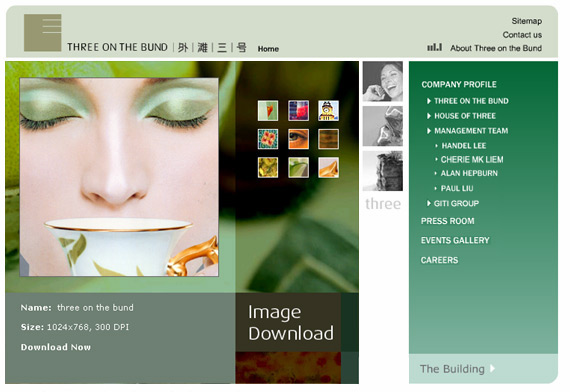This screenshot has height=392, width=570.
Task: Select Alan Hepburn profile
Action: coord(469,173)
